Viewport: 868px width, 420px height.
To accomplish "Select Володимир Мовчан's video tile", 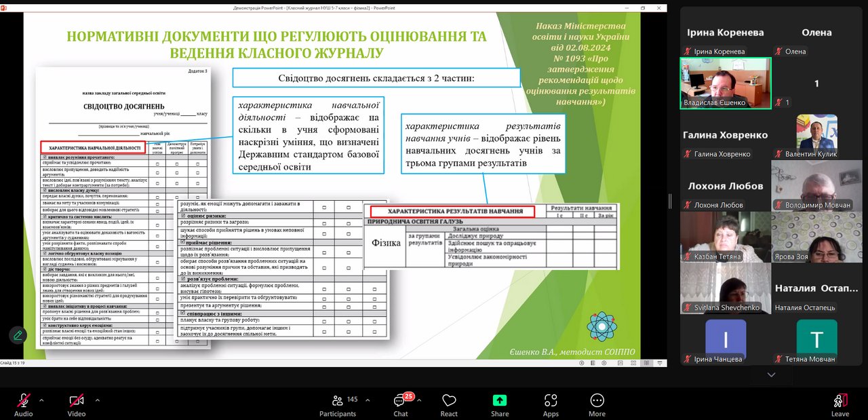I will point(816,185).
